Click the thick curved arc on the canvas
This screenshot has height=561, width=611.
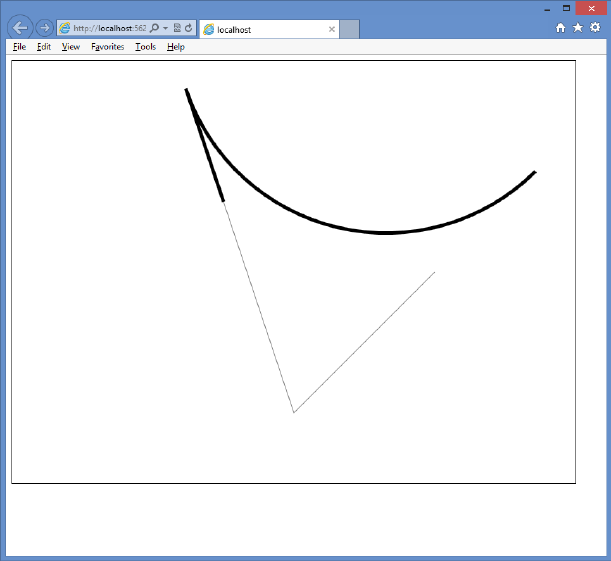(x=384, y=233)
